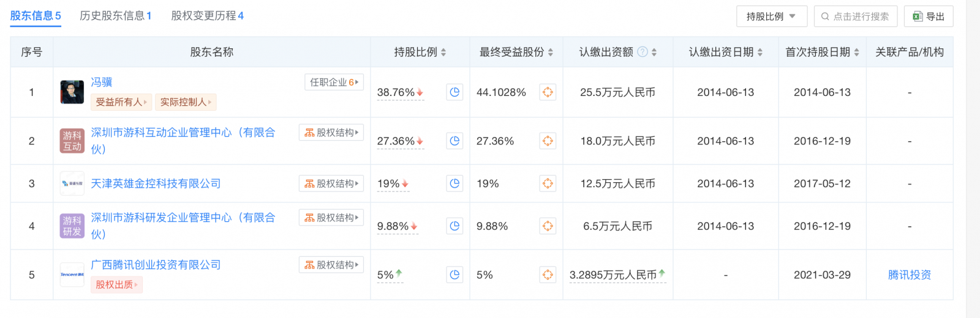Click the 点击进行搜索 search field
Viewport: 980px width, 318px height.
[x=856, y=17]
